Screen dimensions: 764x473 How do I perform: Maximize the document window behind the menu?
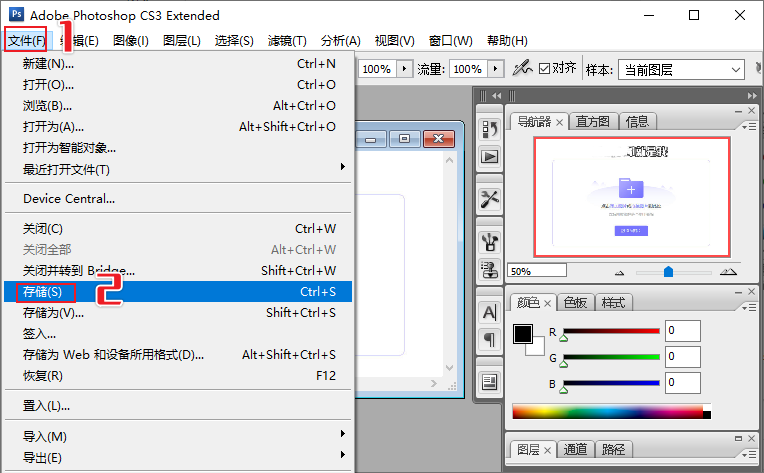[404, 139]
